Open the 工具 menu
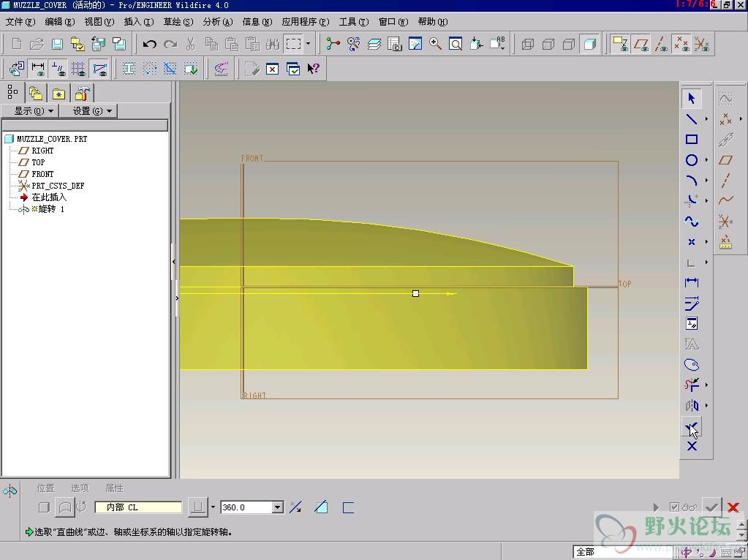The height and width of the screenshot is (560, 748). (353, 22)
